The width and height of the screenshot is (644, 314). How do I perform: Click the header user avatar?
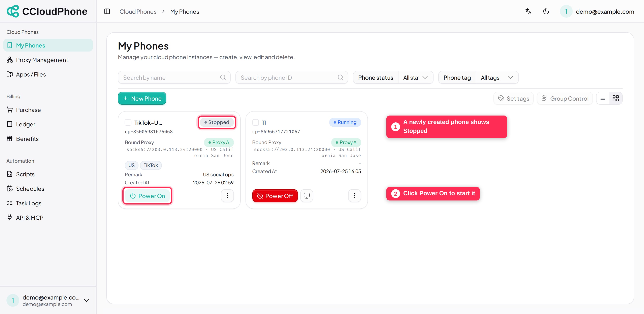[x=566, y=11]
